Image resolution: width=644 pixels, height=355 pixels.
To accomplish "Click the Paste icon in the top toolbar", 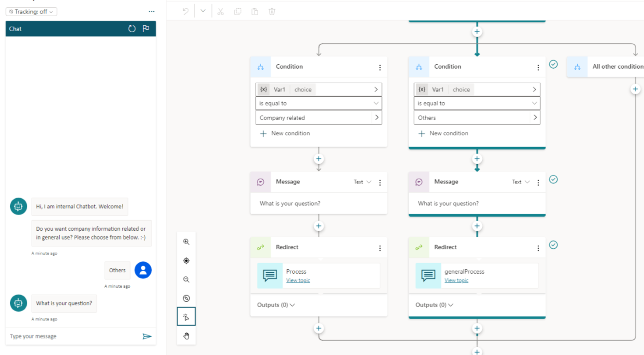I will point(255,11).
